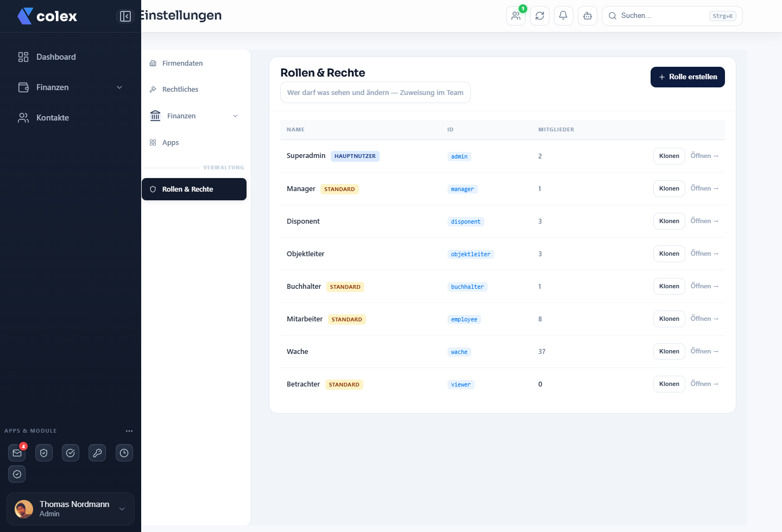Open the Betrachter role
This screenshot has width=782, height=532.
coord(704,384)
